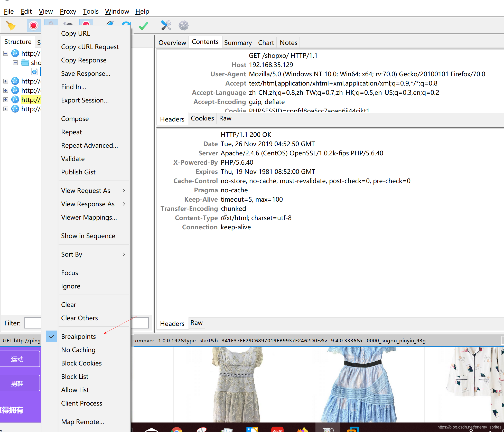Click into the Filter input field
Screen dimensions: 504x432
click(x=87, y=323)
